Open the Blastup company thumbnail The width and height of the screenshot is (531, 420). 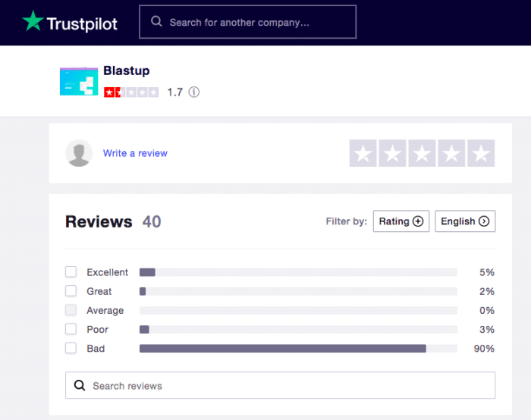79,81
